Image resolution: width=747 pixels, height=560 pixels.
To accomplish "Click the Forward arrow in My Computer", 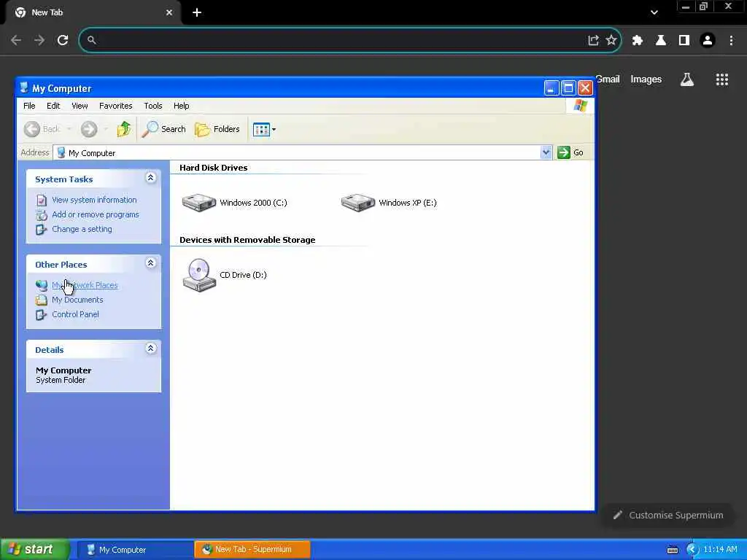I will click(88, 129).
